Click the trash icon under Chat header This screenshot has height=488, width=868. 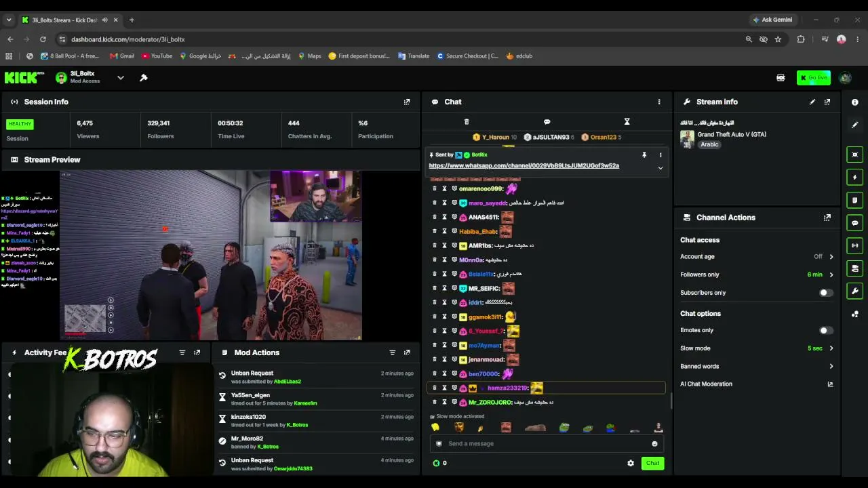tap(467, 122)
